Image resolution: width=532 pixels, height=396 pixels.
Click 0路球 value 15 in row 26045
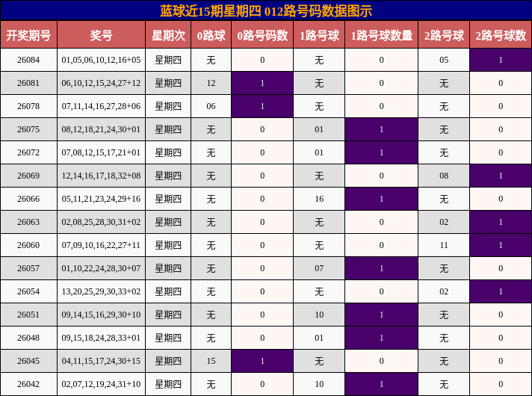tap(211, 361)
